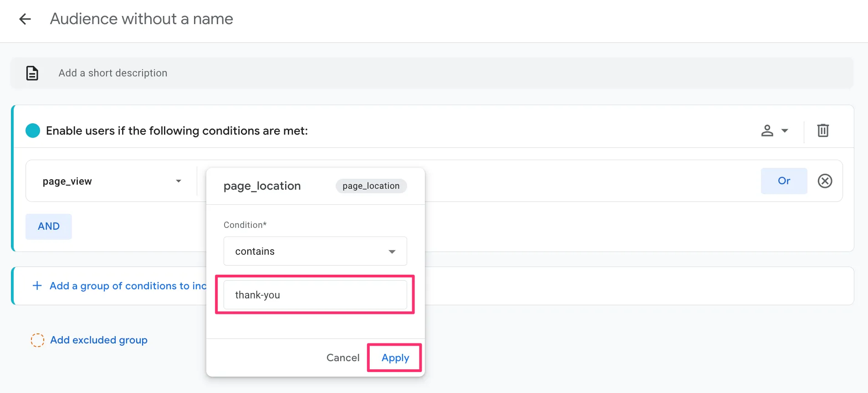
Task: Click the page_location parameter chip
Action: [371, 186]
